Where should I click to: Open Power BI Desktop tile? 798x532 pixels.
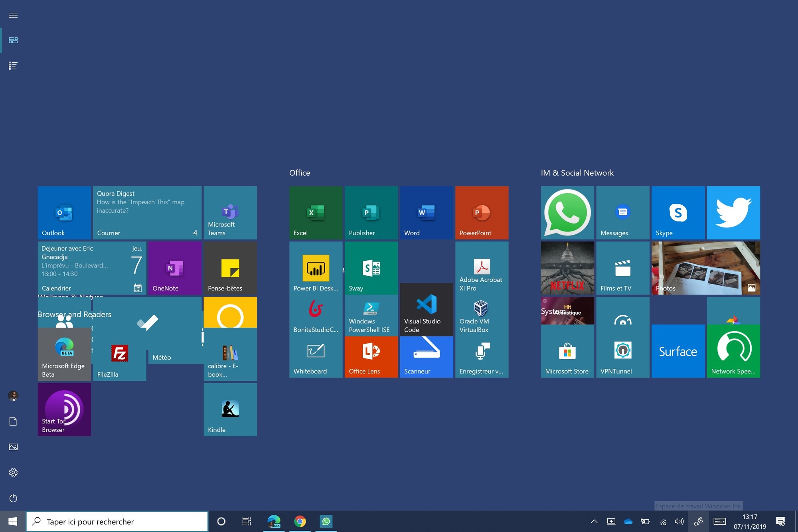(x=316, y=268)
